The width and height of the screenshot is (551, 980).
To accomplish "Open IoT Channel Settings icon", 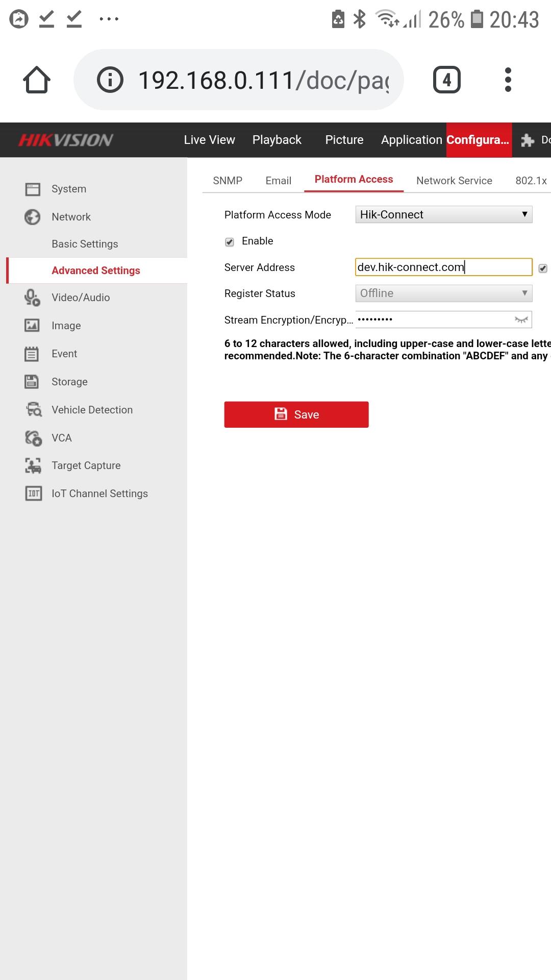I will point(34,494).
